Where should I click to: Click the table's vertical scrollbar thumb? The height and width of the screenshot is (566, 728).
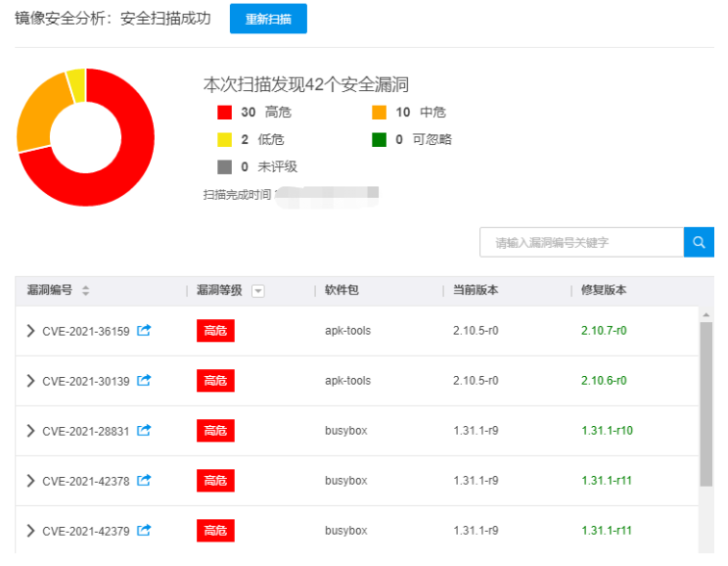pyautogui.click(x=706, y=404)
